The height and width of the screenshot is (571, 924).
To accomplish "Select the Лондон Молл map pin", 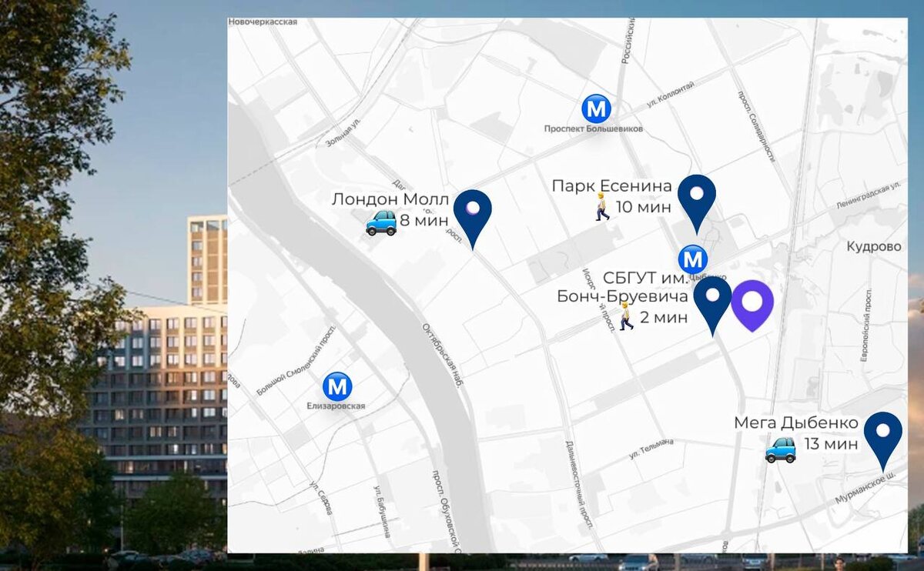I will pyautogui.click(x=473, y=219).
